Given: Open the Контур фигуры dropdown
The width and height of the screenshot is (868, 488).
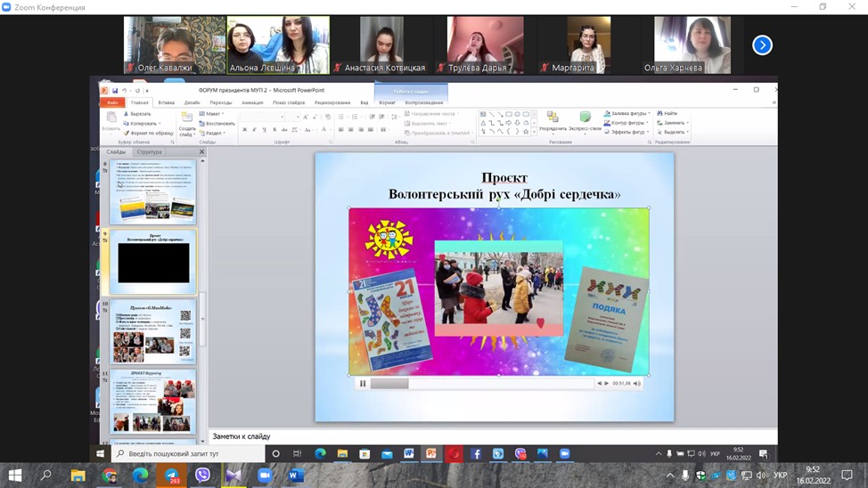Looking at the screenshot, I should click(628, 123).
